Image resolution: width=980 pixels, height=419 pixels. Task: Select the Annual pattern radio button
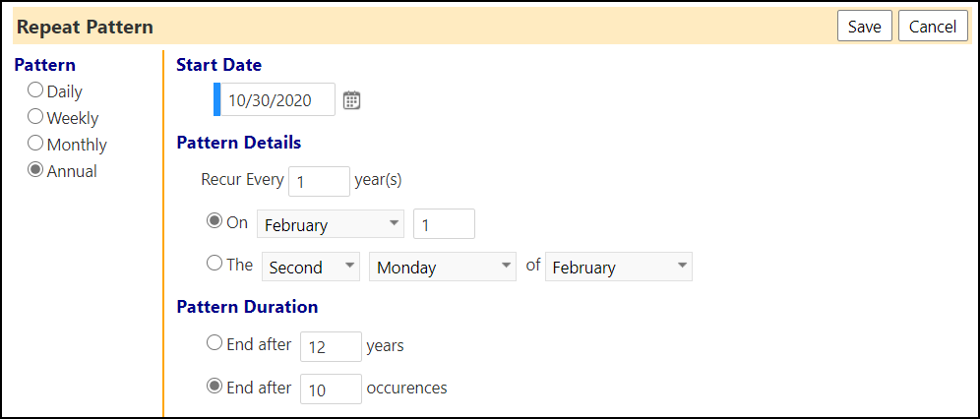point(35,170)
